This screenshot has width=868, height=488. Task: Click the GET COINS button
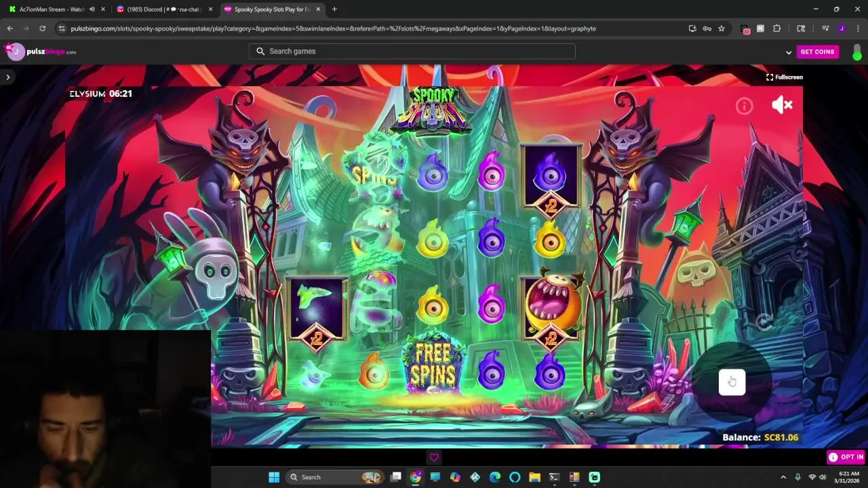pyautogui.click(x=817, y=52)
